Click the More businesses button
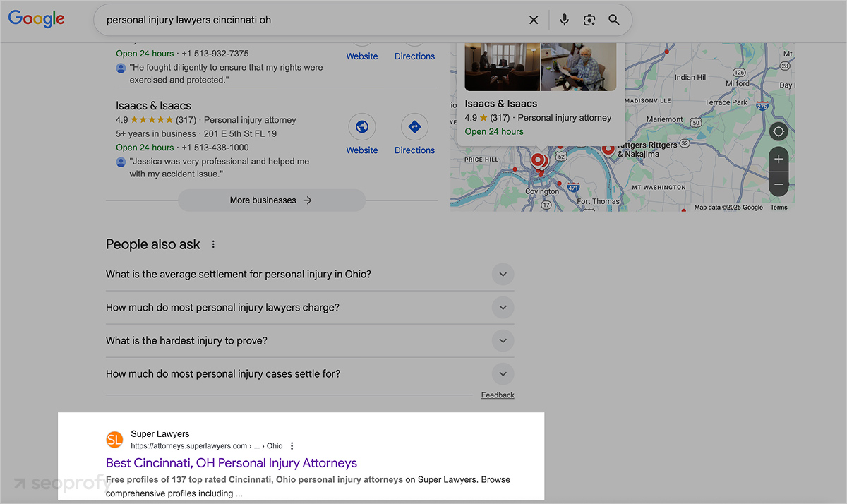 [271, 200]
